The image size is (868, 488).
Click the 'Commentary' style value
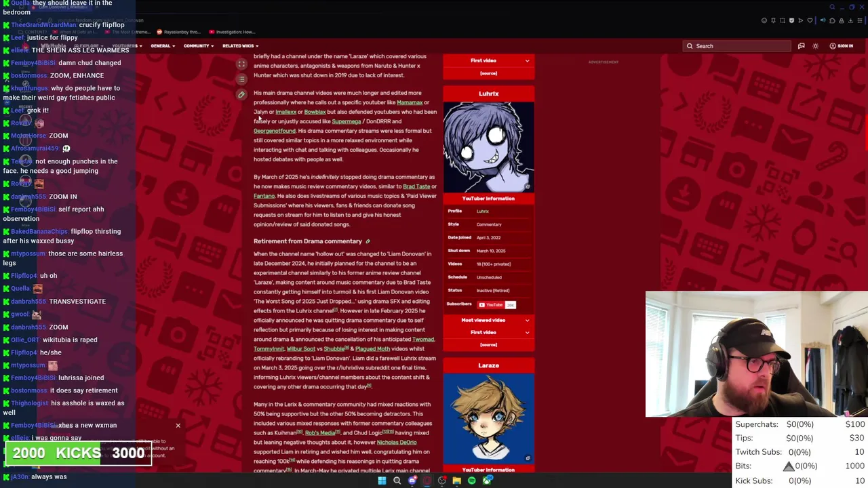[x=489, y=224]
